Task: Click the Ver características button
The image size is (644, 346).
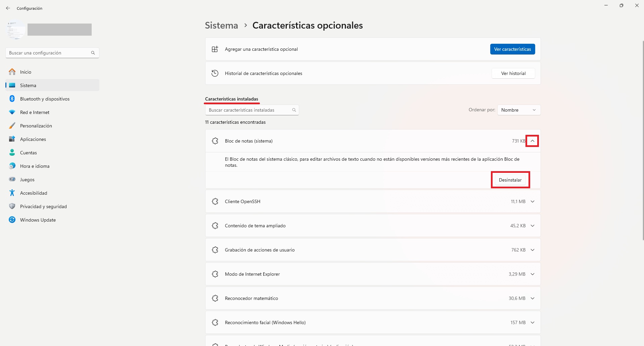Action: [512, 49]
